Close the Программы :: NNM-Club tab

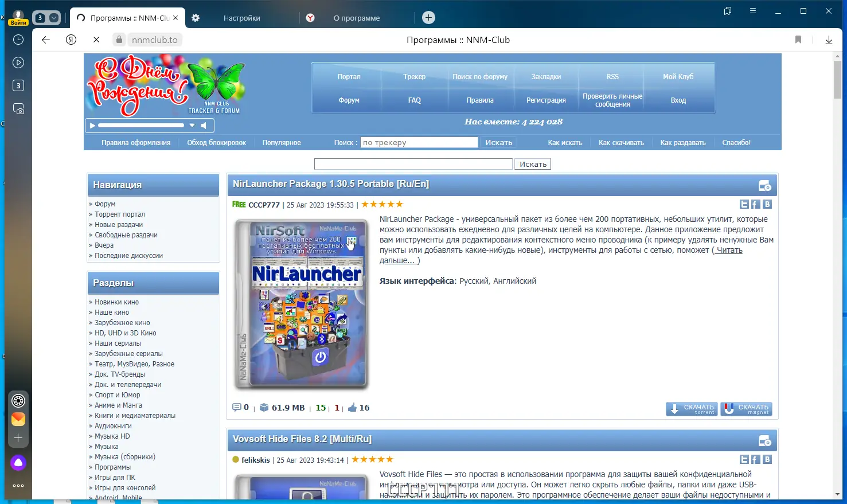click(x=175, y=18)
